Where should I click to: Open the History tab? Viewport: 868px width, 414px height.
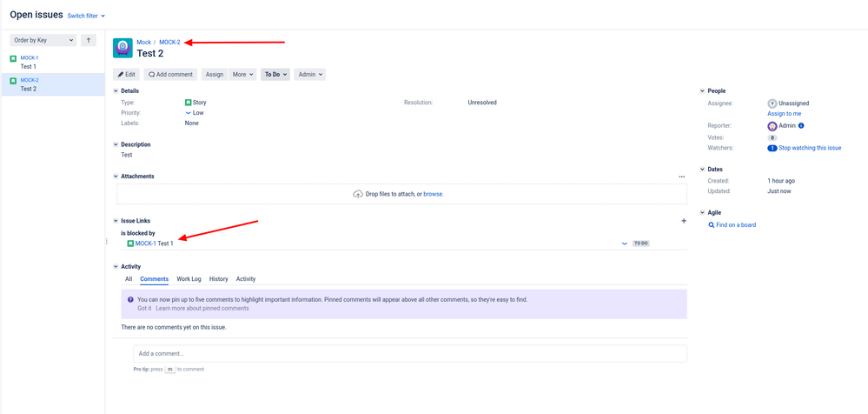tap(219, 279)
